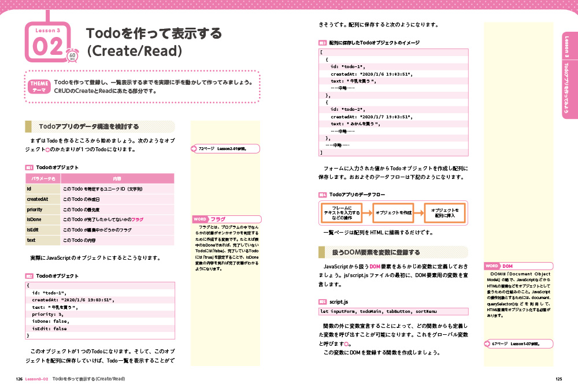The image size is (578, 392).
Task: Click the パラメータ名 table header
Action: (43, 178)
